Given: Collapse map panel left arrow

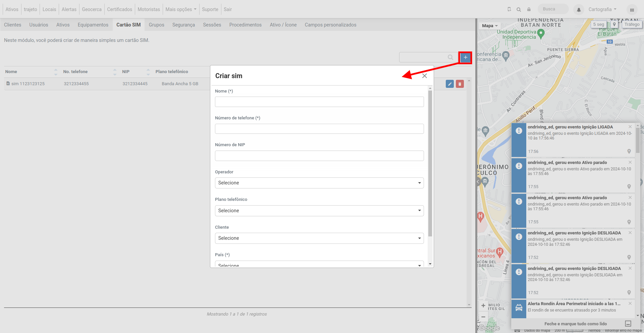Looking at the screenshot, I should tap(479, 182).
